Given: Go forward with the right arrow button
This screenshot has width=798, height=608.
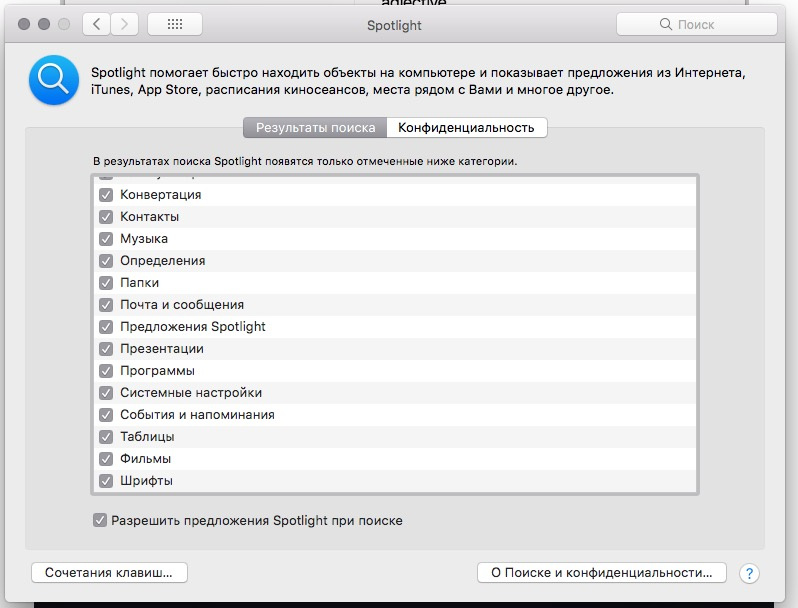Looking at the screenshot, I should click(124, 24).
